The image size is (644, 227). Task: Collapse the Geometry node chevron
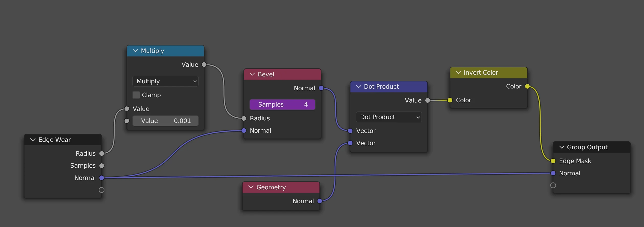pos(251,187)
